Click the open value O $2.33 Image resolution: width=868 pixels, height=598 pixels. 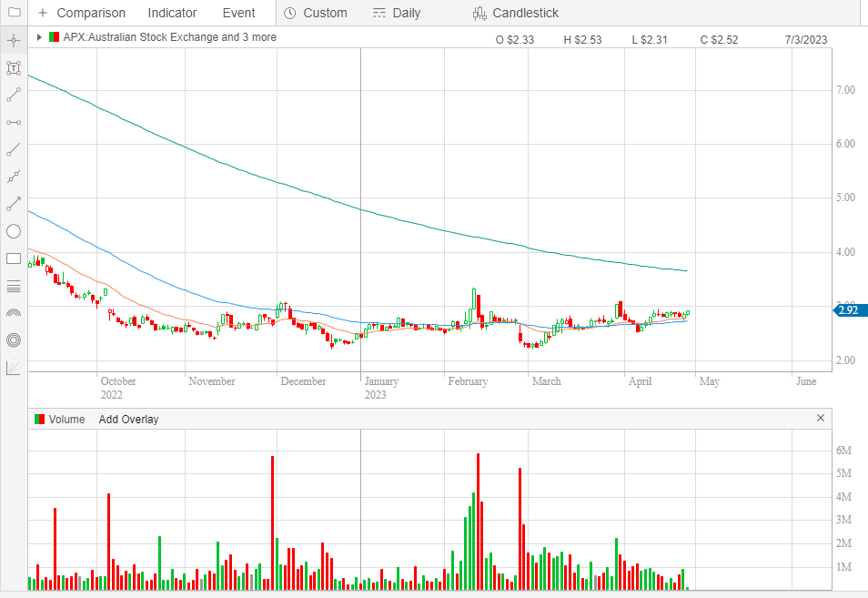pyautogui.click(x=514, y=40)
